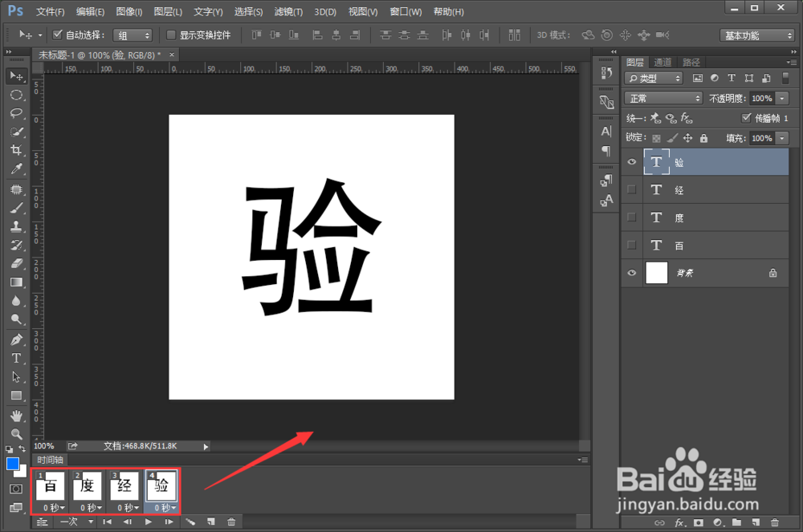Select the Eyedropper tool
This screenshot has height=532, width=803.
(x=17, y=169)
